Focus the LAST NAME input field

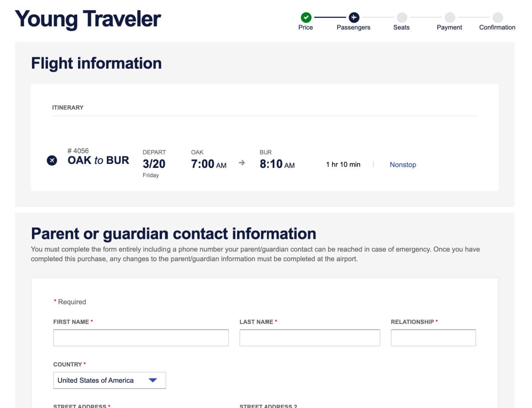pos(309,337)
